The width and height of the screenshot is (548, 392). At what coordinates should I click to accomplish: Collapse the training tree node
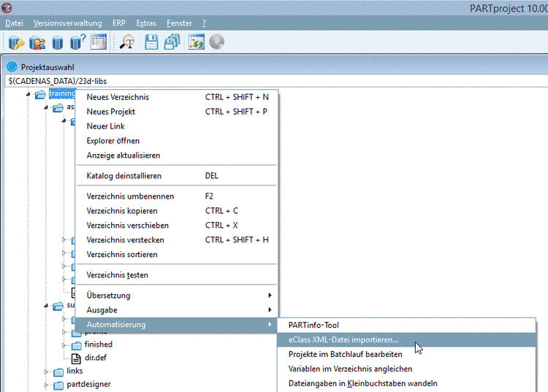coord(28,94)
